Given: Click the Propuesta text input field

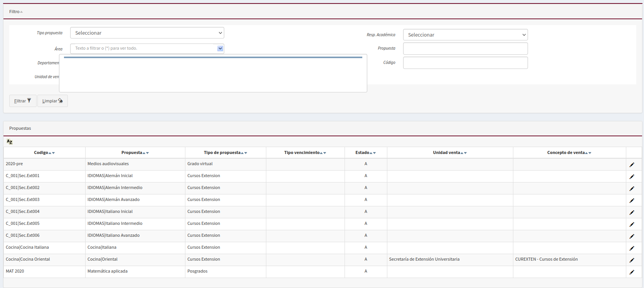Looking at the screenshot, I should pyautogui.click(x=465, y=49).
